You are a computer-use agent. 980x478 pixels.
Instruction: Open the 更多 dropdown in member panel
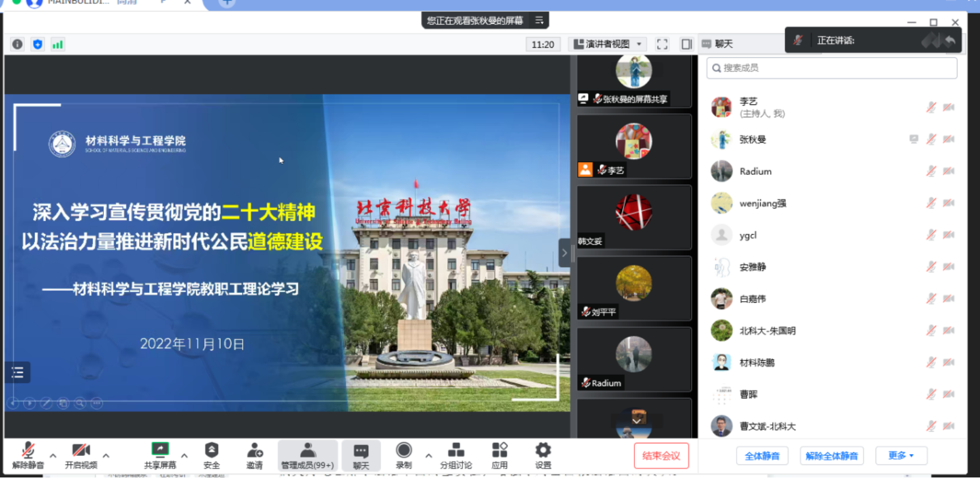pyautogui.click(x=901, y=455)
